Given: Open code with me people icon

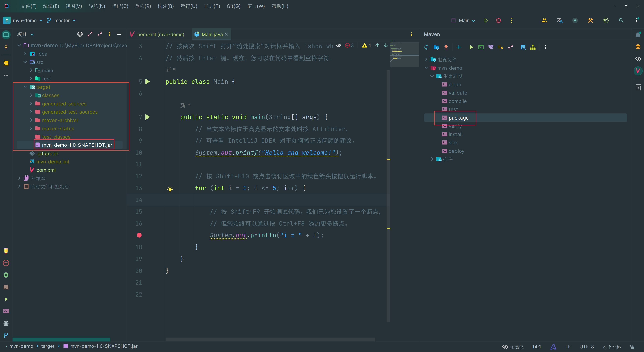Looking at the screenshot, I should (x=544, y=20).
